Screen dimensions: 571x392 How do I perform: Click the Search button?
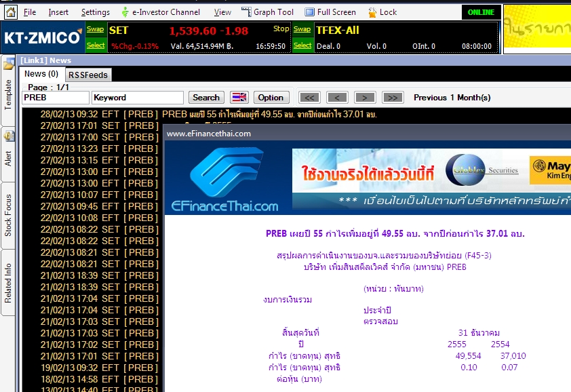point(206,98)
